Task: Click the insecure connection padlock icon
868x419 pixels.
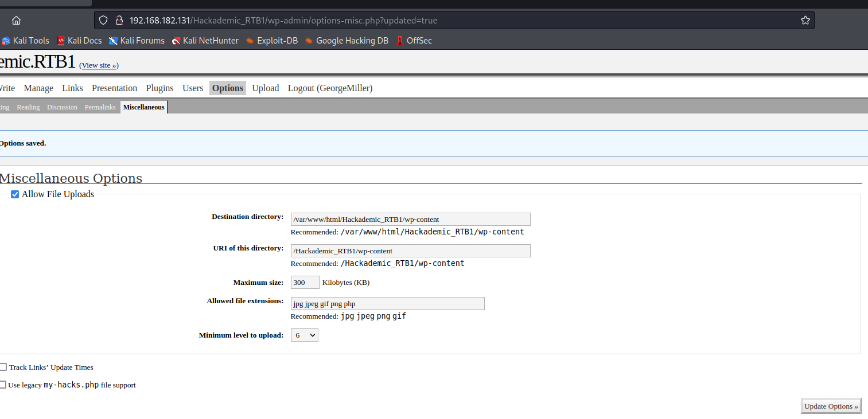Action: pos(119,21)
